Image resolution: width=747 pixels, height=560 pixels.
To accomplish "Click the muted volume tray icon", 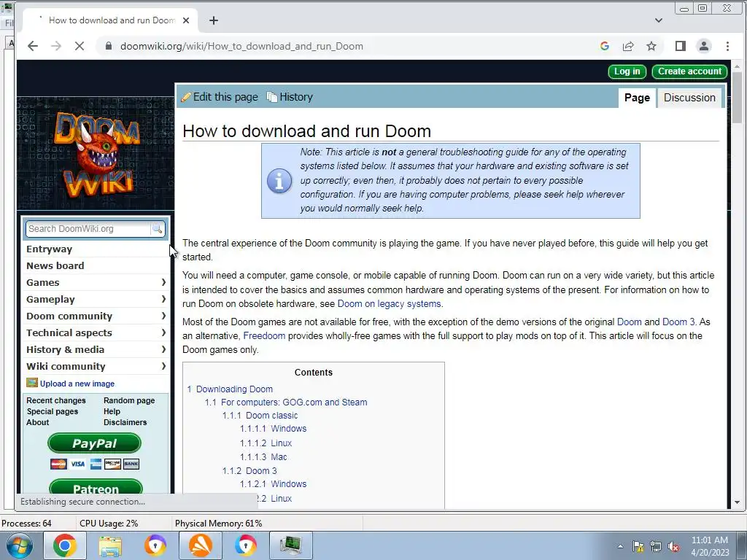I will (673, 546).
